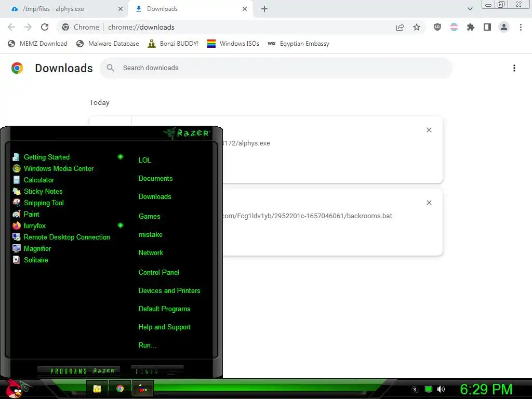The height and width of the screenshot is (399, 532).
Task: Open Sticky Notes
Action: (37, 191)
